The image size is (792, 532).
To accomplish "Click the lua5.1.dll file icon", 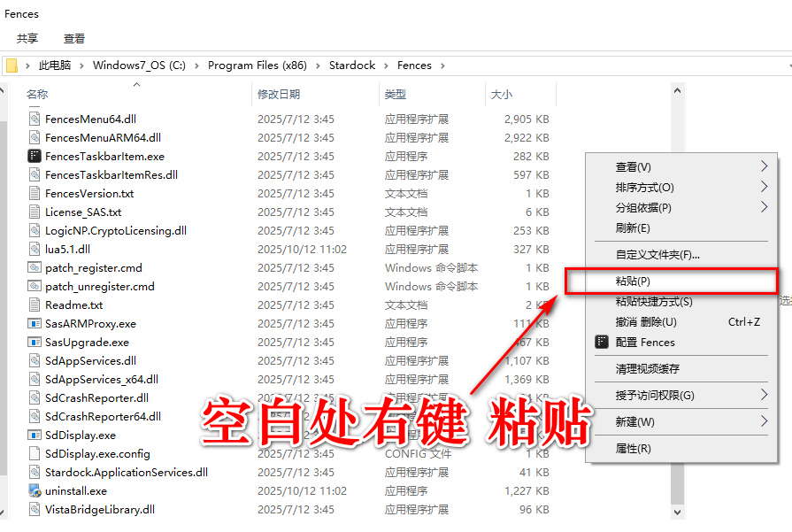I will 34,249.
